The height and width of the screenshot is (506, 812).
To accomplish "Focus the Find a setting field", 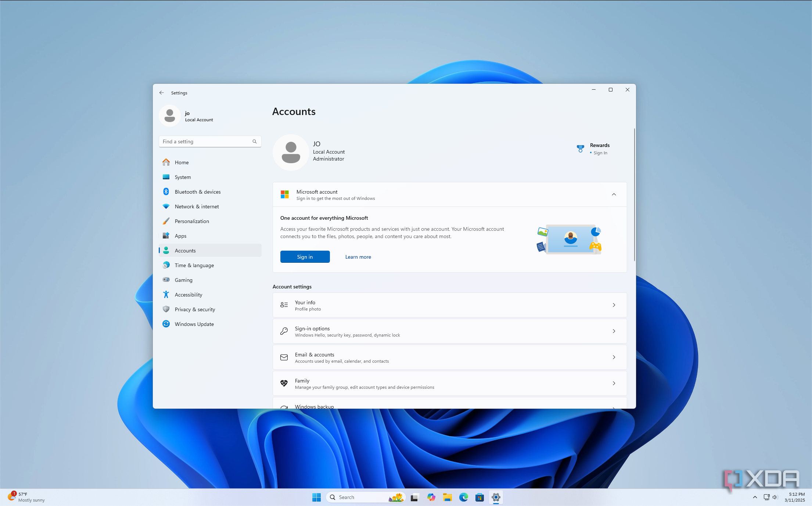I will pos(210,141).
